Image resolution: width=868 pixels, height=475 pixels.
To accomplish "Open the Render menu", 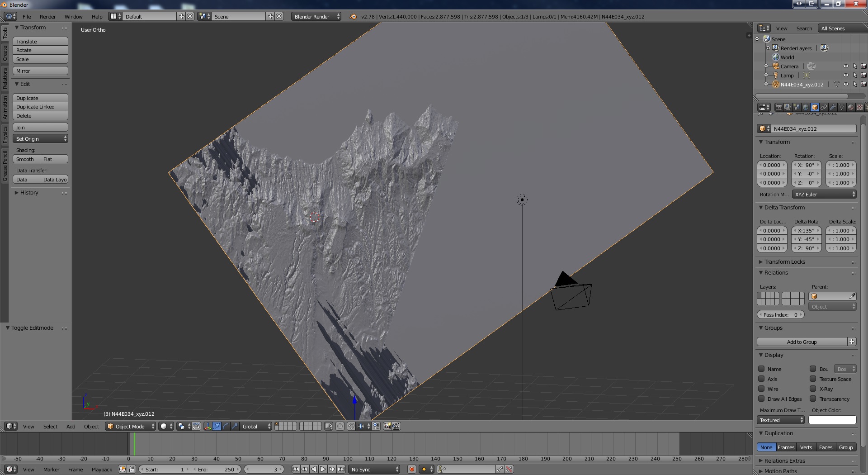I will pyautogui.click(x=47, y=17).
